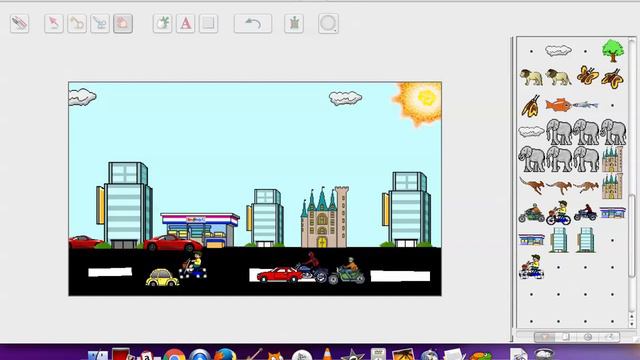Open VLC cone icon in dock
This screenshot has height=360, width=640.
(327, 354)
